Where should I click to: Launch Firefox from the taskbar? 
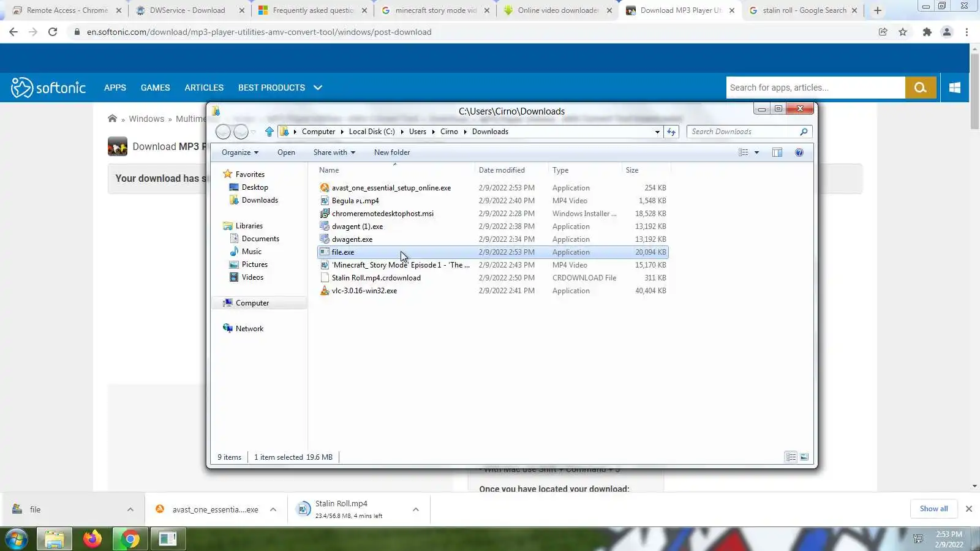[x=92, y=539]
